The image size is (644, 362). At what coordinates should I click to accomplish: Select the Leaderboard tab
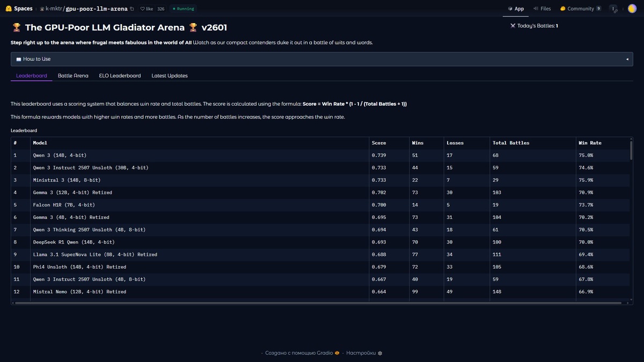tap(32, 76)
